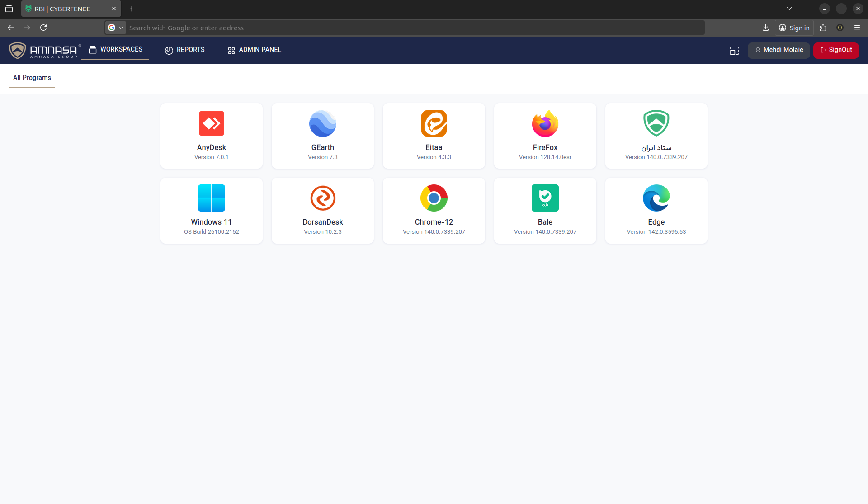Open the browser application menu
This screenshot has width=868, height=504.
[x=857, y=28]
